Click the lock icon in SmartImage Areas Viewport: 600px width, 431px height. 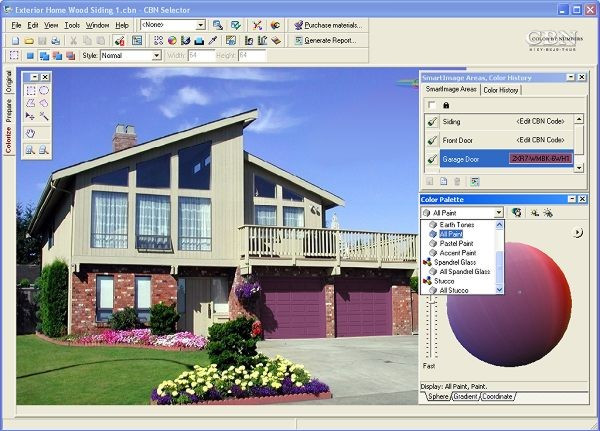(446, 105)
